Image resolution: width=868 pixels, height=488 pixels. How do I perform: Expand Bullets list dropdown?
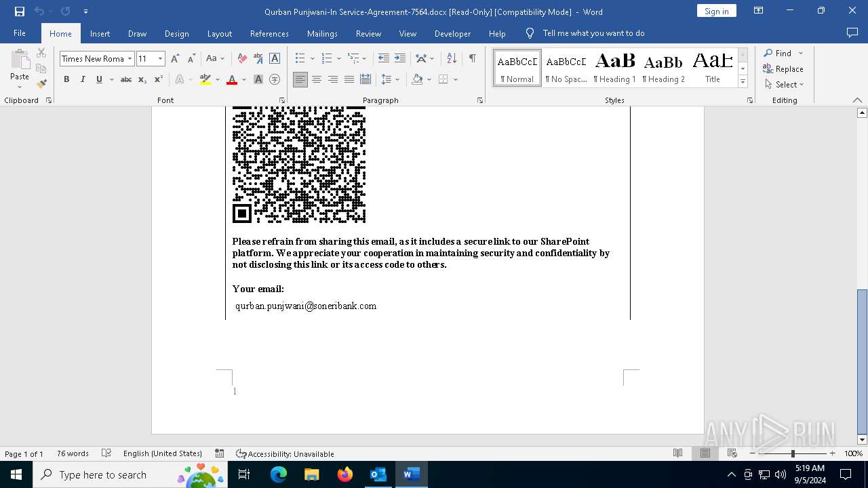[x=311, y=59]
